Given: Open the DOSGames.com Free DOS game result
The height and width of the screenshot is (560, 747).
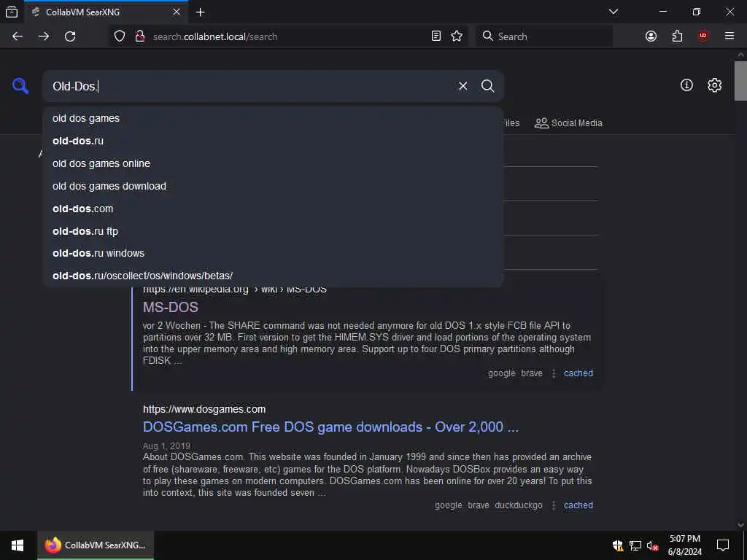Looking at the screenshot, I should 330,427.
